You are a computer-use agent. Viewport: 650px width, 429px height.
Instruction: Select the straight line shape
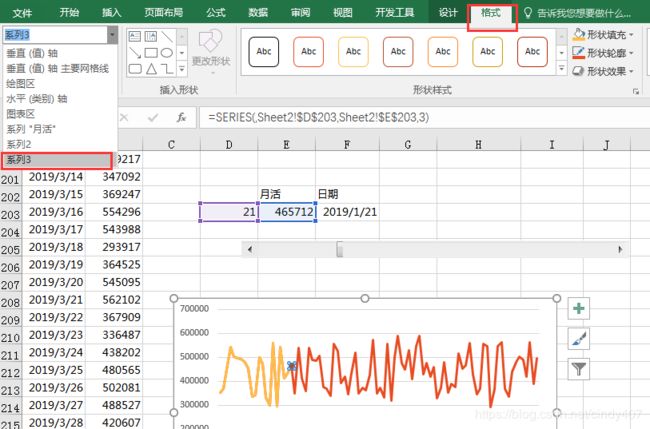tap(167, 36)
